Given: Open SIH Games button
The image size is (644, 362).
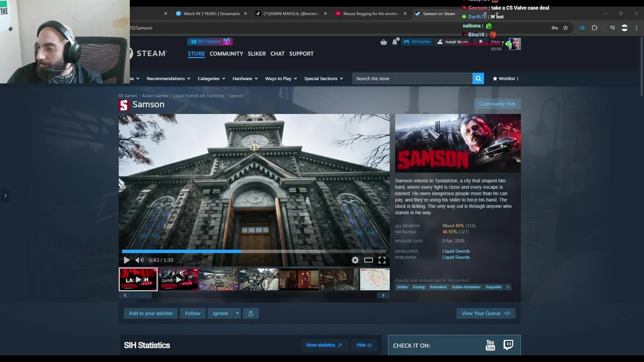Looking at the screenshot, I should [417, 42].
